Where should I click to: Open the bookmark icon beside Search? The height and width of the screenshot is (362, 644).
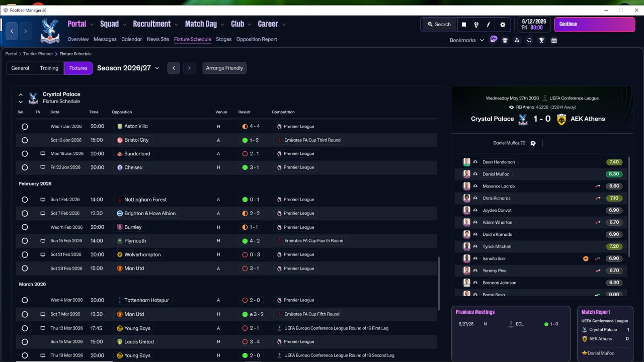464,24
